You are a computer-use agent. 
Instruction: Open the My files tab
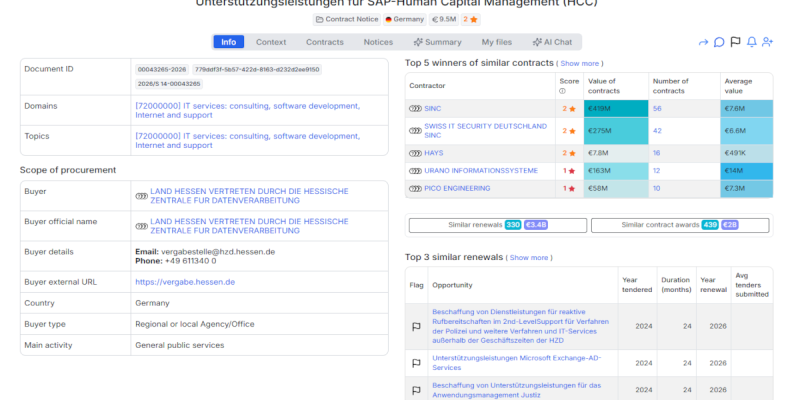(496, 42)
